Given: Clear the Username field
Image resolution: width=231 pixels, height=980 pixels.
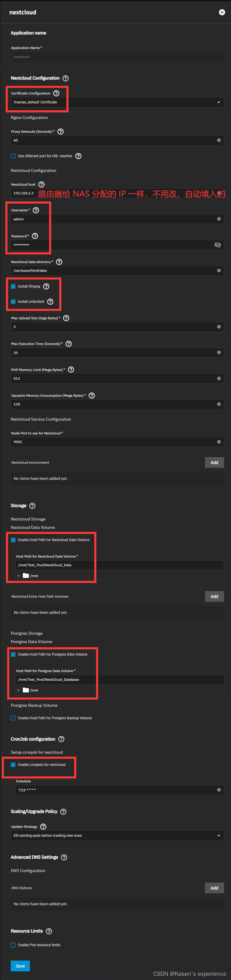Looking at the screenshot, I should coord(219,219).
